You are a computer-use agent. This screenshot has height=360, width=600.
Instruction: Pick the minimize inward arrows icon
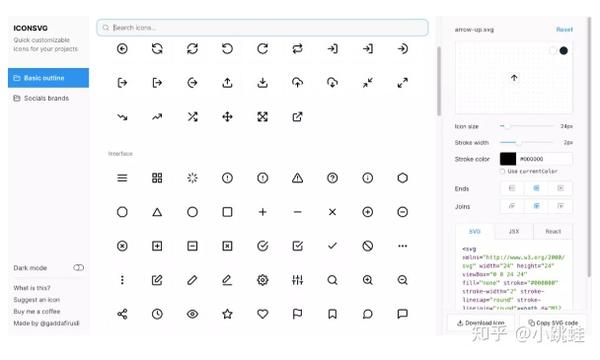coord(367,83)
